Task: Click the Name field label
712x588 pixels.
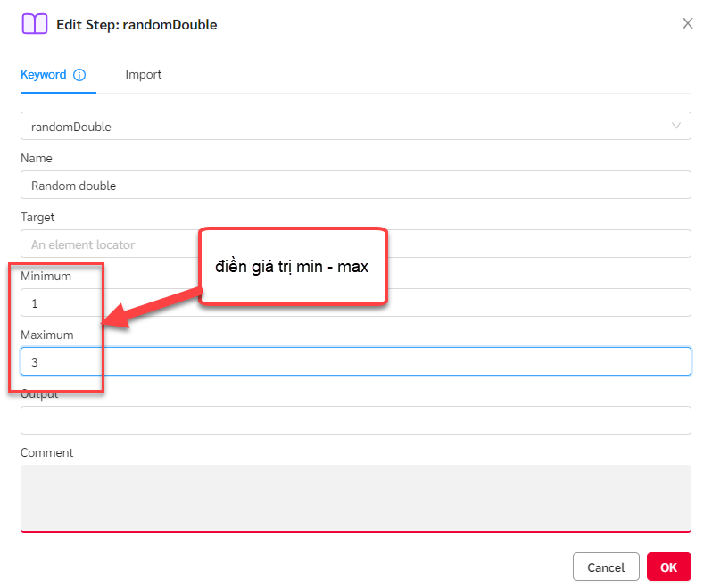Action: [37, 158]
